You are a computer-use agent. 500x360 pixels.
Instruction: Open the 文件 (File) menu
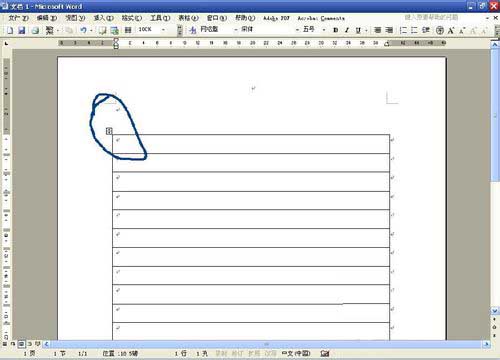[18, 18]
